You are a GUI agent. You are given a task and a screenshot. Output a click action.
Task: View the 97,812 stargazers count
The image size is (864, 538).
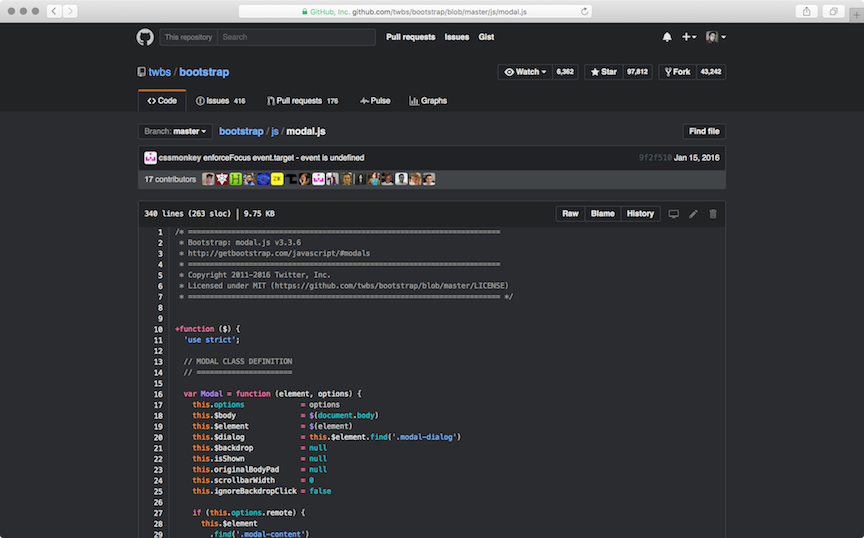click(637, 72)
